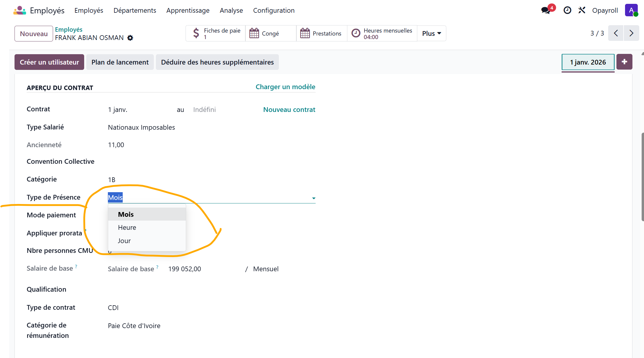Expand the Plus dropdown menu

(431, 33)
